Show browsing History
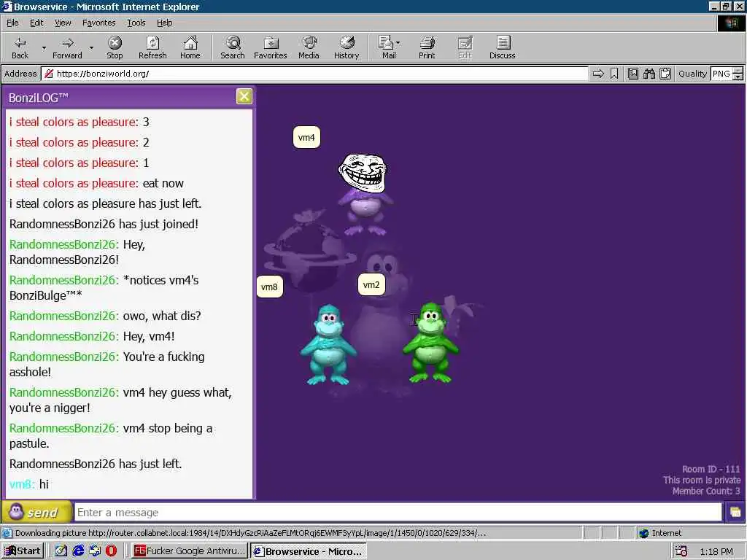This screenshot has width=747, height=560. point(347,47)
